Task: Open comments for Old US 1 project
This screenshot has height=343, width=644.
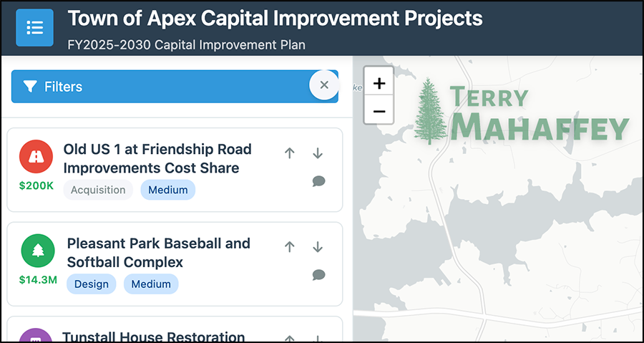Action: tap(318, 181)
